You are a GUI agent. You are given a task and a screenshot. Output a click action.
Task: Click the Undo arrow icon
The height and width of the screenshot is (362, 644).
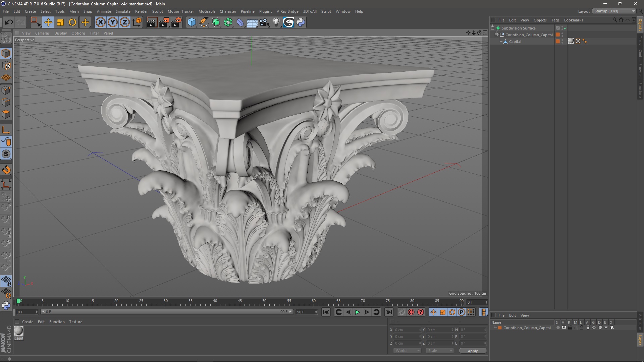coord(9,22)
